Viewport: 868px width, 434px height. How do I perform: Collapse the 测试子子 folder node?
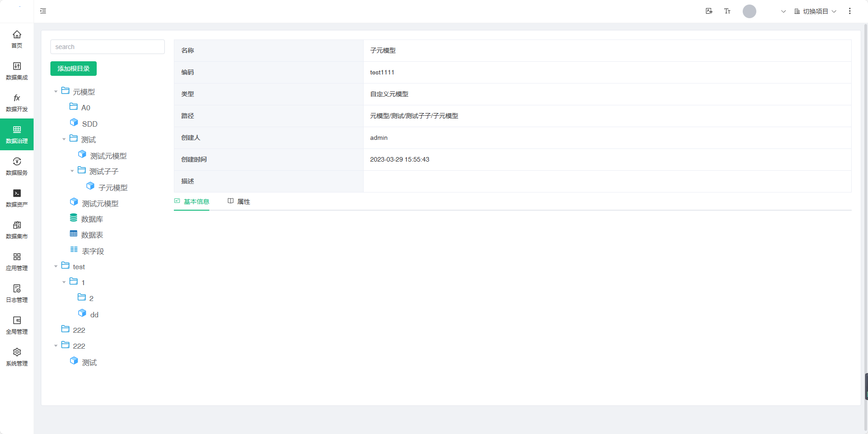click(72, 171)
